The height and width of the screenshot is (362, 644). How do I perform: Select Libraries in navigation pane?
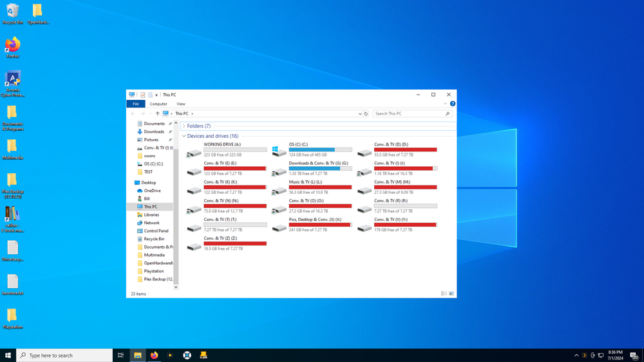[151, 215]
